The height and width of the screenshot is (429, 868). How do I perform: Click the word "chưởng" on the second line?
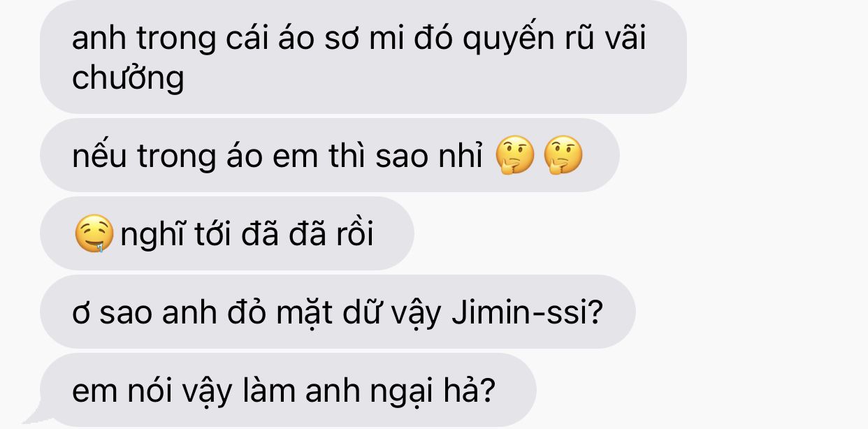click(x=128, y=78)
